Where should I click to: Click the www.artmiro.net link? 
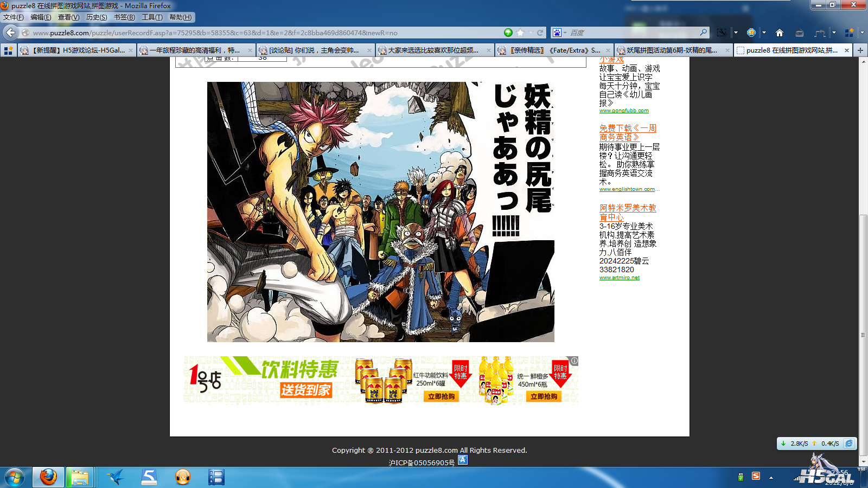pyautogui.click(x=619, y=278)
